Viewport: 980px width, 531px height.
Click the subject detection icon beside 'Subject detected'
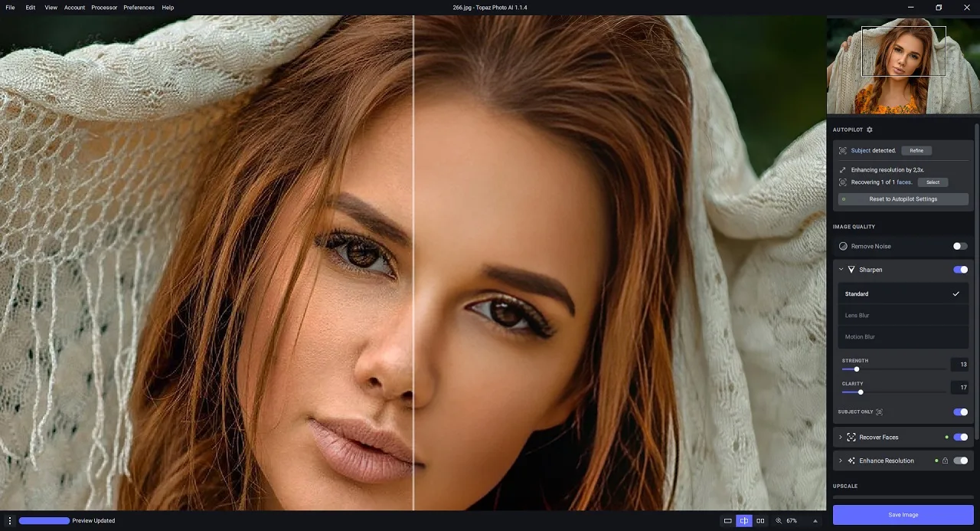coord(843,151)
